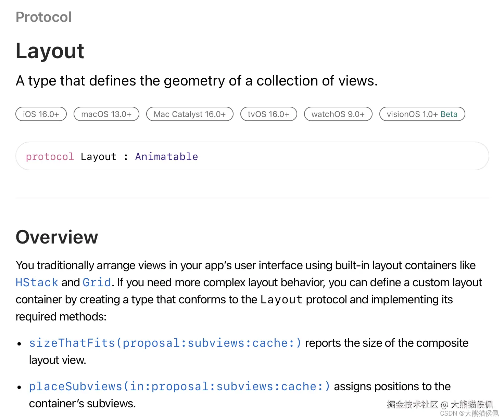
Task: Click the Overview section heading
Action: 57,237
